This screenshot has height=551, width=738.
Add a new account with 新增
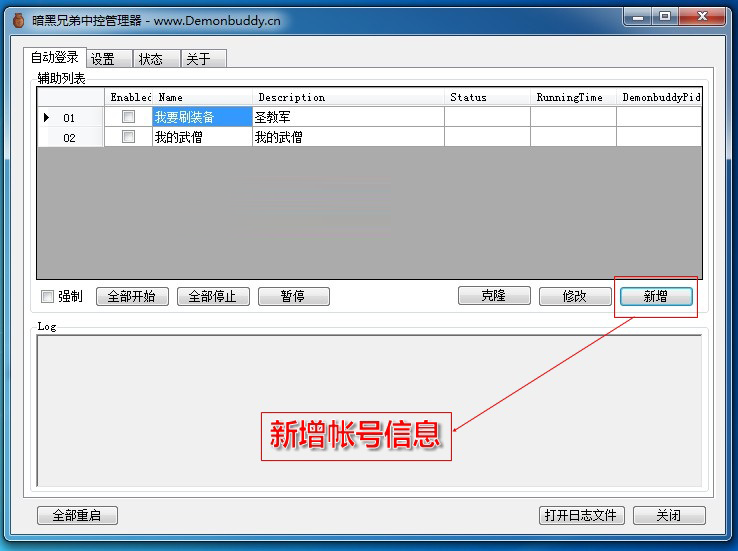655,297
